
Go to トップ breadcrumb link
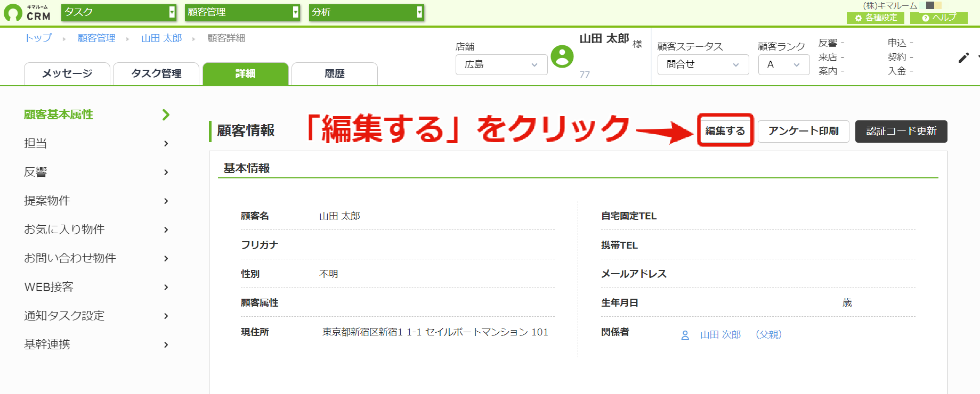click(x=38, y=38)
